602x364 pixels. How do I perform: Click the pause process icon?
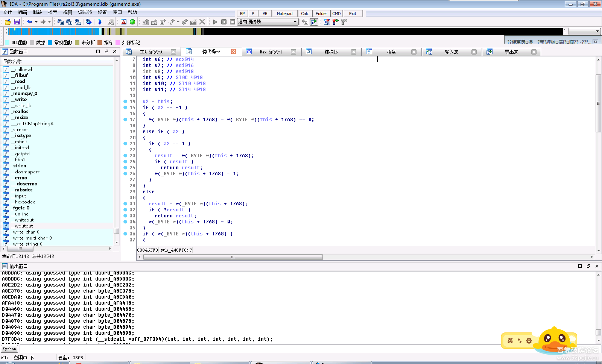224,22
